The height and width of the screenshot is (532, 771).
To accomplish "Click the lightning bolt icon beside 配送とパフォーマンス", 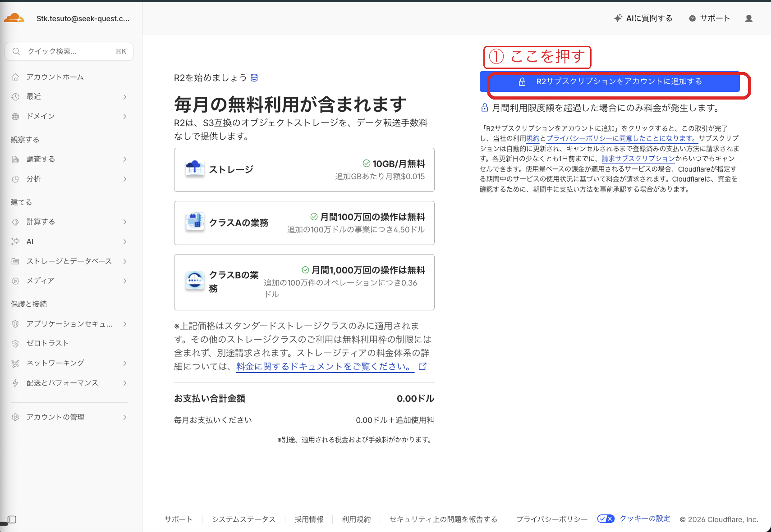I will tap(15, 383).
